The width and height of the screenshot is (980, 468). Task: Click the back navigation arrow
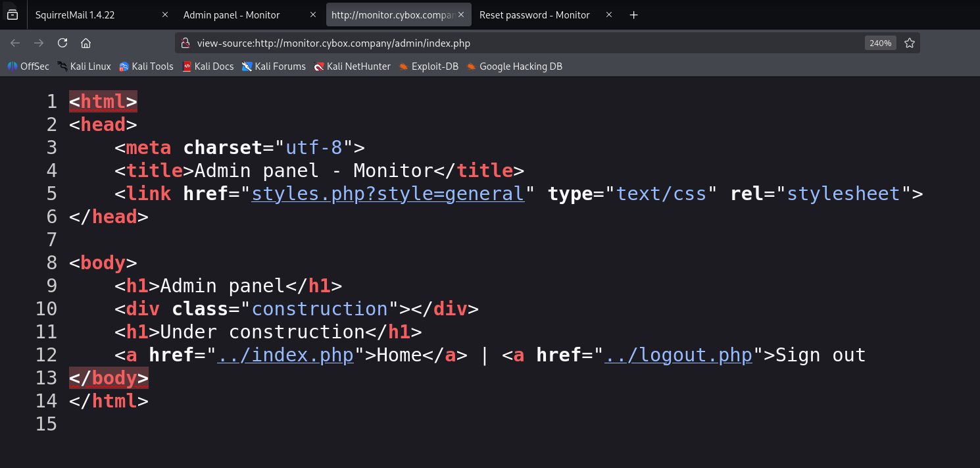click(x=15, y=43)
